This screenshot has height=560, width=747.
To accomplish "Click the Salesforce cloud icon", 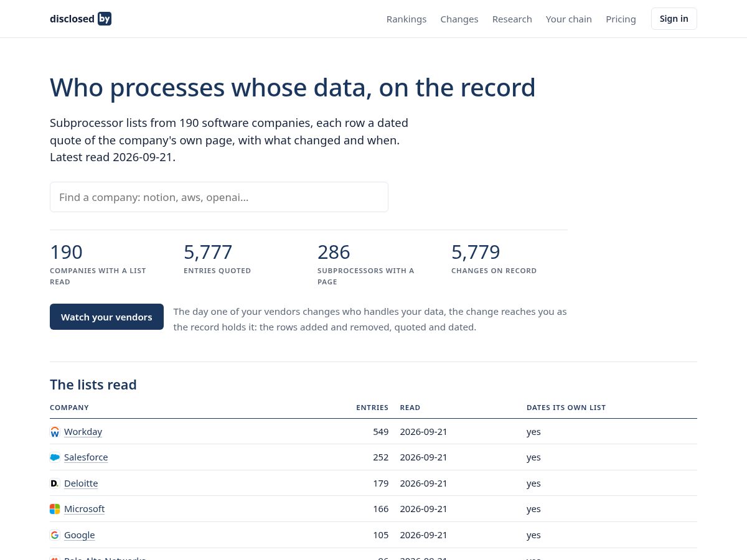I will [x=55, y=457].
